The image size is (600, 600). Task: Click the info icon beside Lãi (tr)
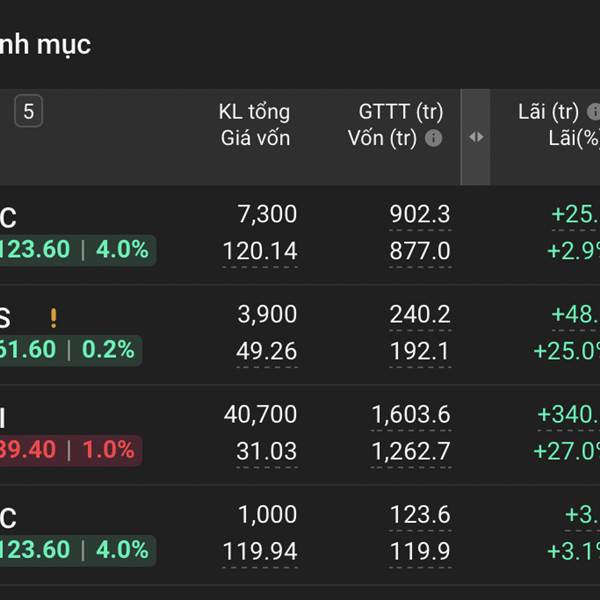click(x=593, y=112)
